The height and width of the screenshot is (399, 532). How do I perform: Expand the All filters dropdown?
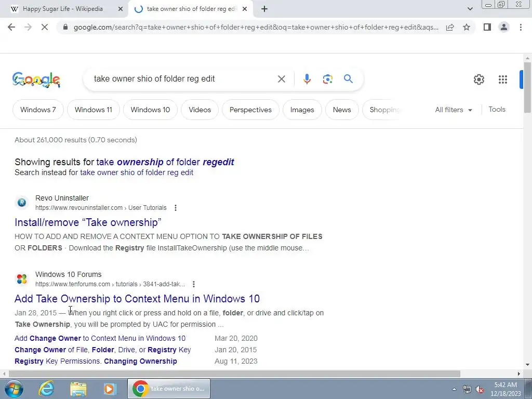(454, 110)
